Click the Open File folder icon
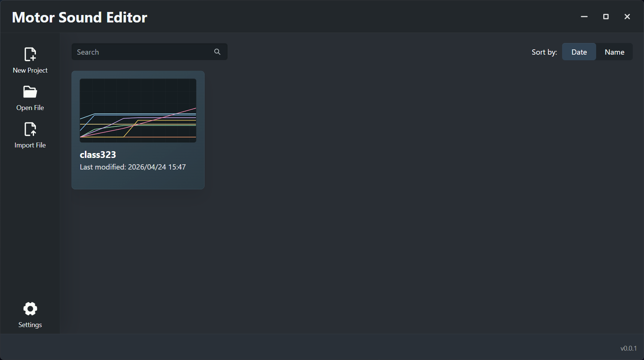The image size is (644, 360). tap(30, 92)
